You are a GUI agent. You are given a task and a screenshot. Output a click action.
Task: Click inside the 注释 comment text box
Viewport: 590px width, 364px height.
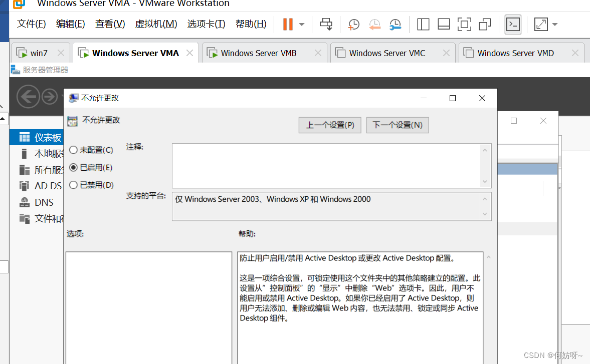[x=326, y=166]
